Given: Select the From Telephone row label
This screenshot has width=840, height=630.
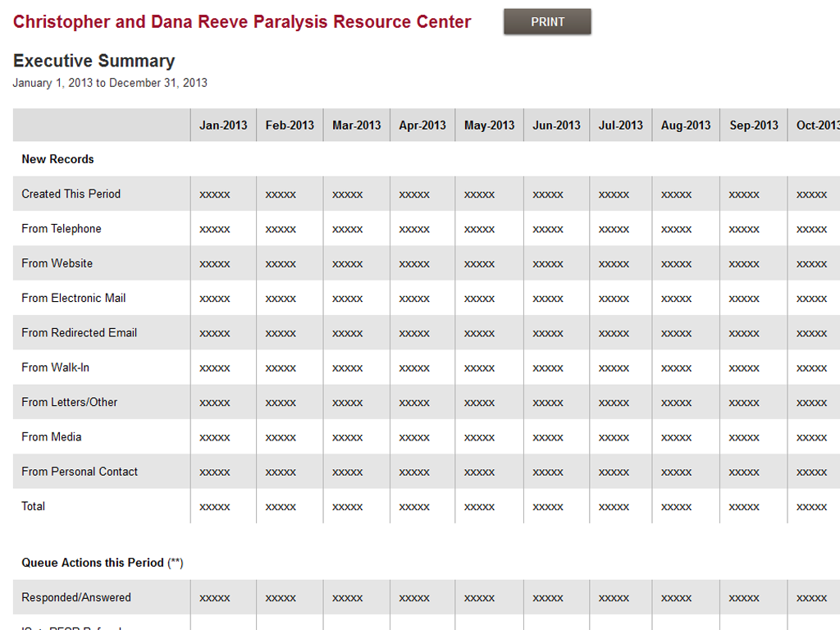Looking at the screenshot, I should (x=62, y=229).
